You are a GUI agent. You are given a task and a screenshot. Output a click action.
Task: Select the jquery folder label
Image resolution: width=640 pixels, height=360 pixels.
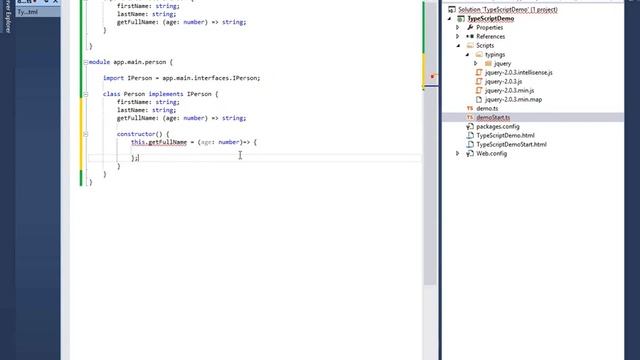pyautogui.click(x=502, y=64)
